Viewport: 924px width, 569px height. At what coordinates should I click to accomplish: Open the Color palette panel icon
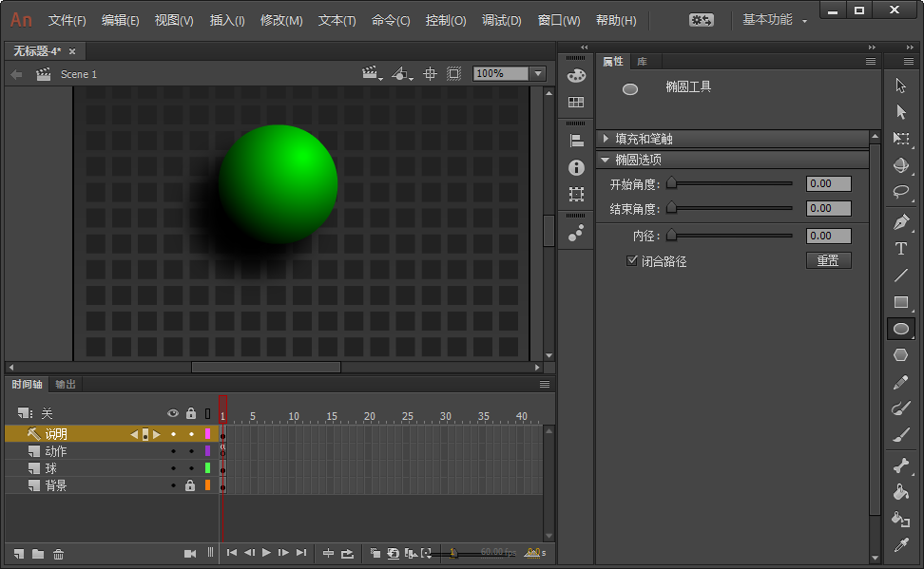[x=576, y=75]
